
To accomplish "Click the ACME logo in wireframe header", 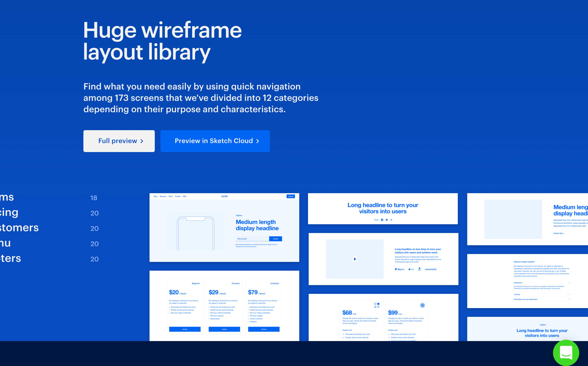I will pos(225,196).
